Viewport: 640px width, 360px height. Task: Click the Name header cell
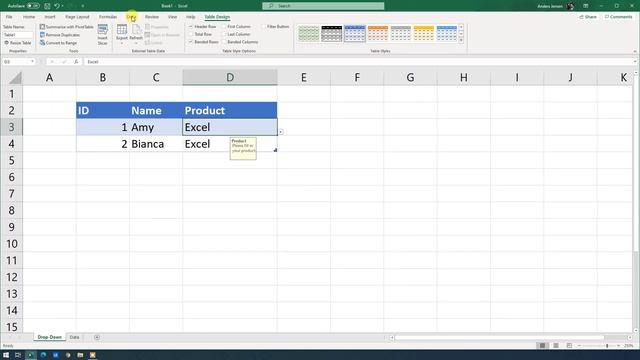tap(156, 111)
